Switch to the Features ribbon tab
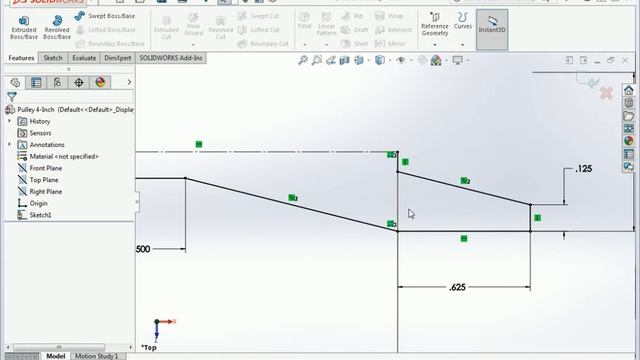This screenshot has height=360, width=640. pyautogui.click(x=21, y=58)
